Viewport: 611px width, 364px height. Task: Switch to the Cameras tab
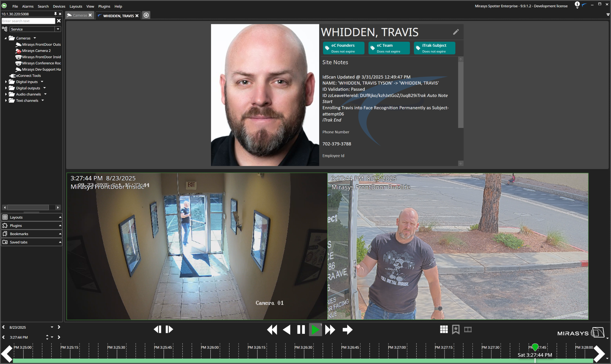[80, 15]
